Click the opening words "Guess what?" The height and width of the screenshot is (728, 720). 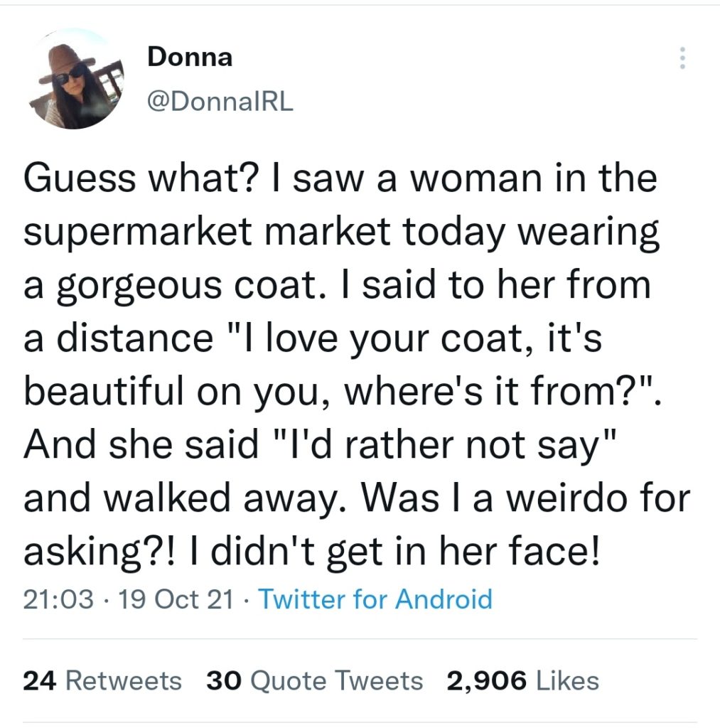point(131,177)
